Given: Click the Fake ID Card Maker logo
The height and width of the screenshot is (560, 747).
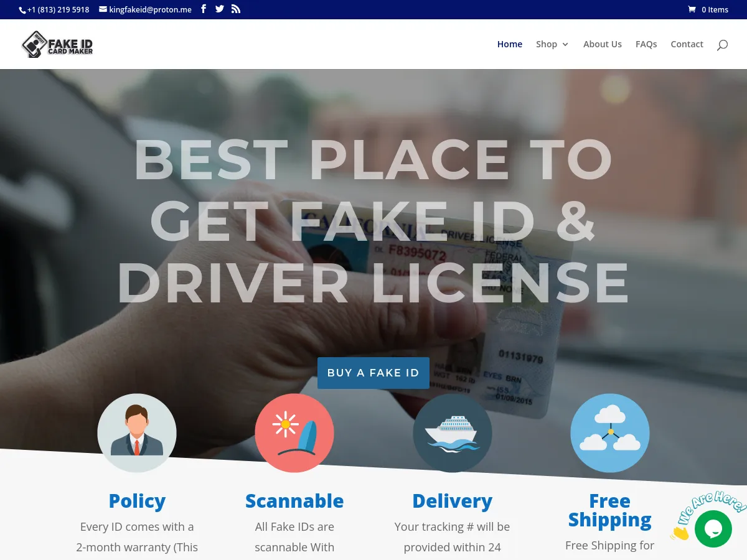Looking at the screenshot, I should (x=57, y=44).
